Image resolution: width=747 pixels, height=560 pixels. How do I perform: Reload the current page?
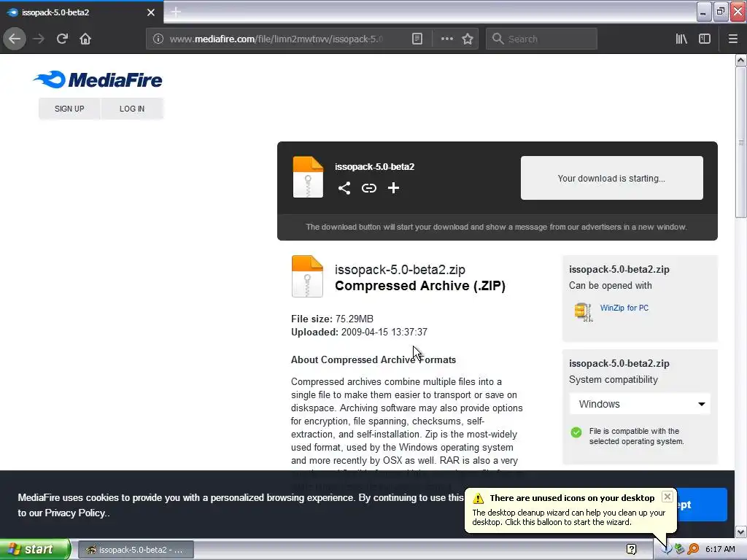point(62,39)
